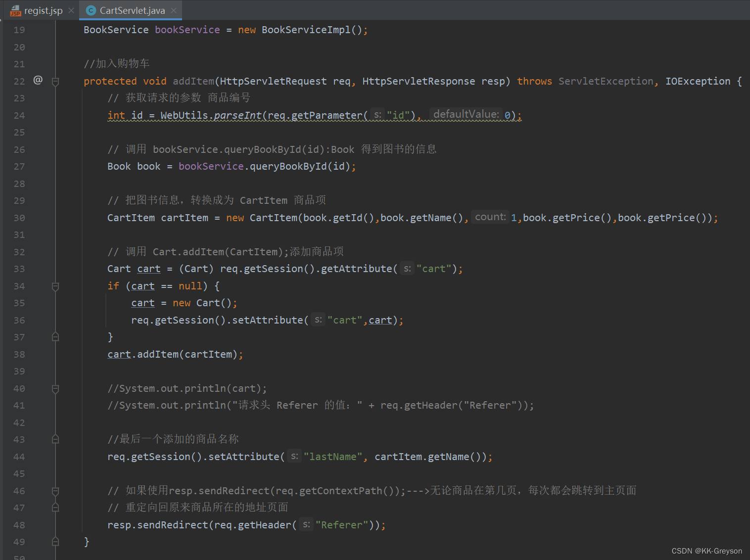This screenshot has width=750, height=560.
Task: Switch to the regist.jsp tab
Action: (x=44, y=10)
